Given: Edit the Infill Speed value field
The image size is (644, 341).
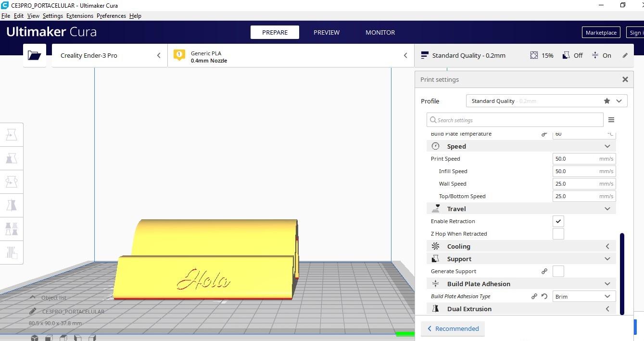Looking at the screenshot, I should [x=584, y=171].
